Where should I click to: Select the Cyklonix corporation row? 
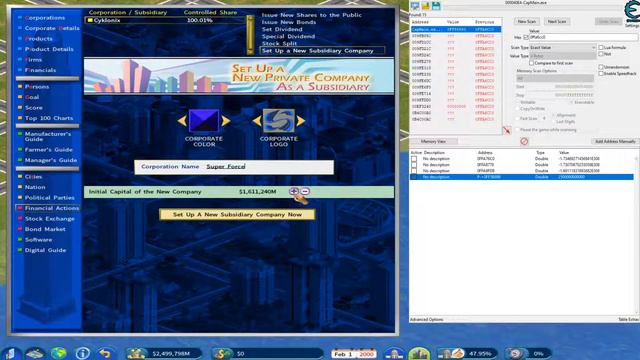pyautogui.click(x=165, y=20)
